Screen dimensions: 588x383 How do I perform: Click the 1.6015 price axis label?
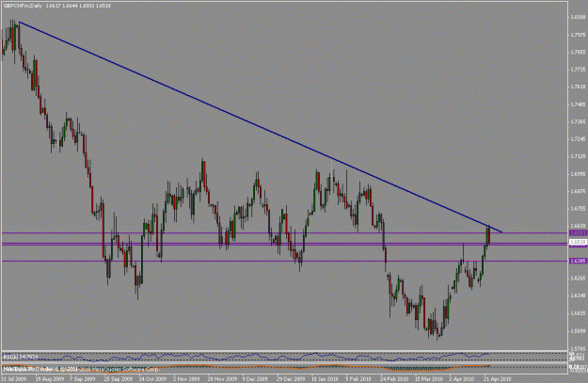click(x=578, y=312)
